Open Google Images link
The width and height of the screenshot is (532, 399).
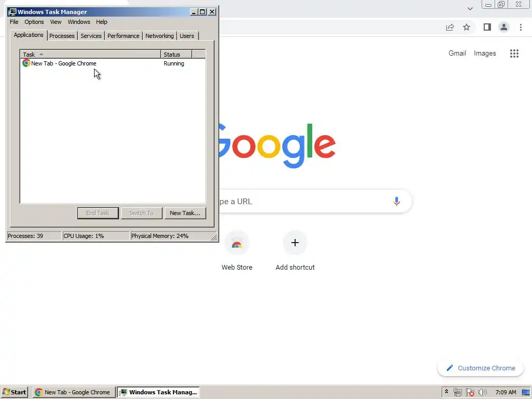coord(485,54)
